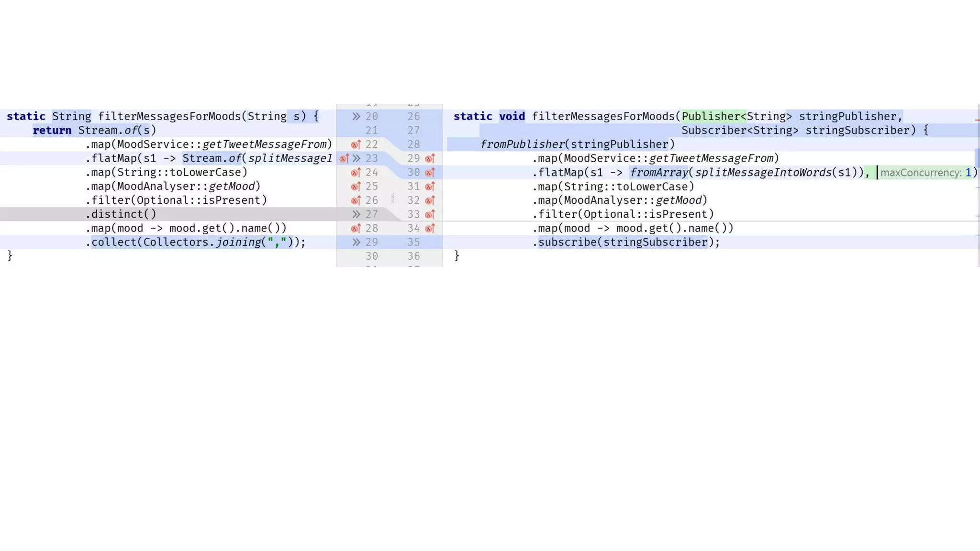Click lambda gutter icon at left line 28
Viewport: 980px width, 551px height.
[x=356, y=228]
